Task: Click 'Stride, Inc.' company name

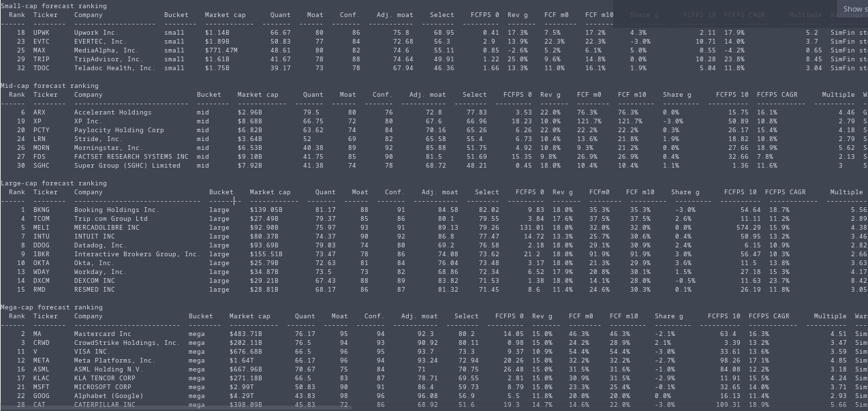Action: click(98, 139)
